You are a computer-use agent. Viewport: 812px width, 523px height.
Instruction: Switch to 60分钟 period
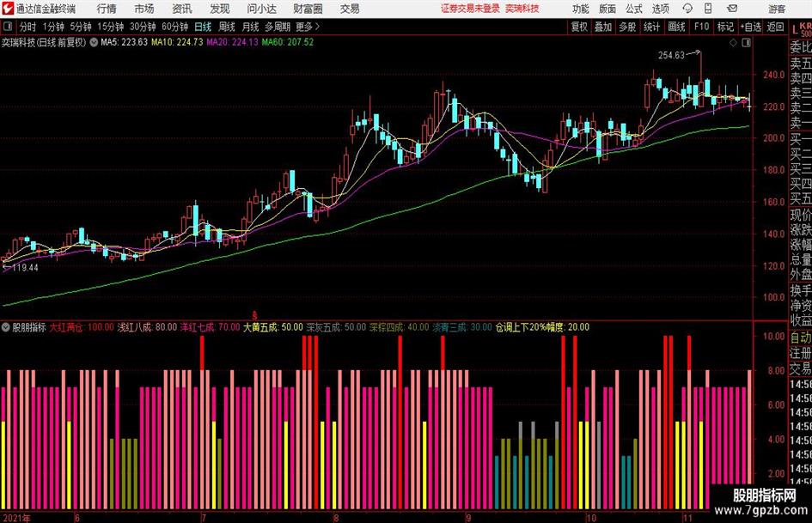pos(174,27)
